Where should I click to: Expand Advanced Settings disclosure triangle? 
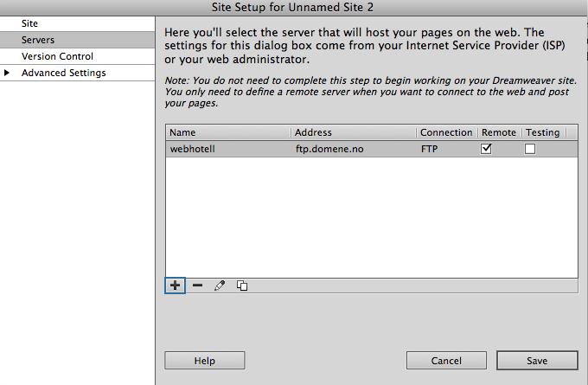[9, 73]
